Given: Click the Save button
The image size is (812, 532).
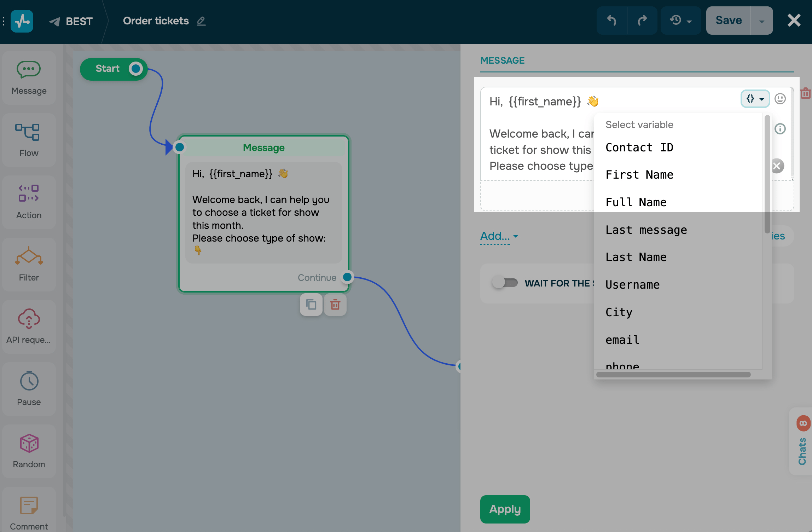Looking at the screenshot, I should 728,21.
